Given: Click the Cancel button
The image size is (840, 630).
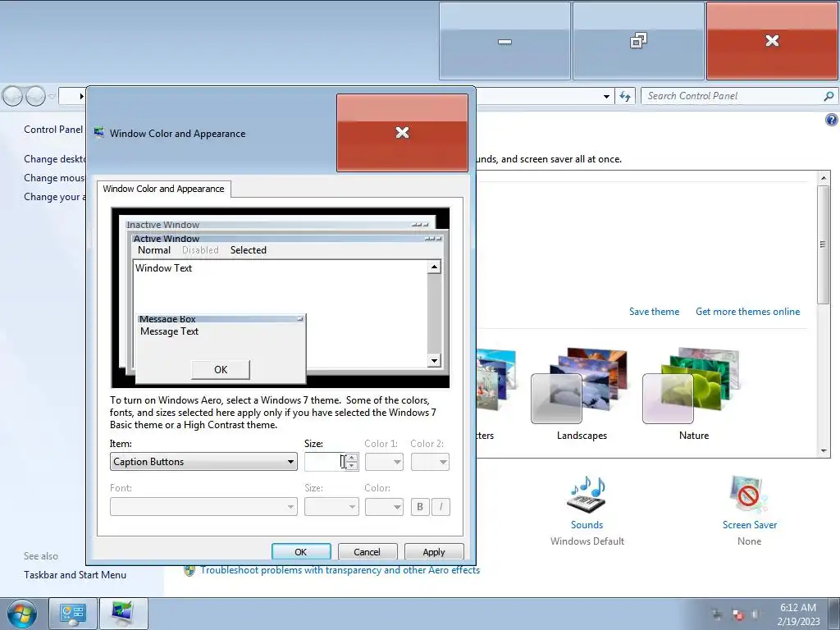Looking at the screenshot, I should click(367, 552).
